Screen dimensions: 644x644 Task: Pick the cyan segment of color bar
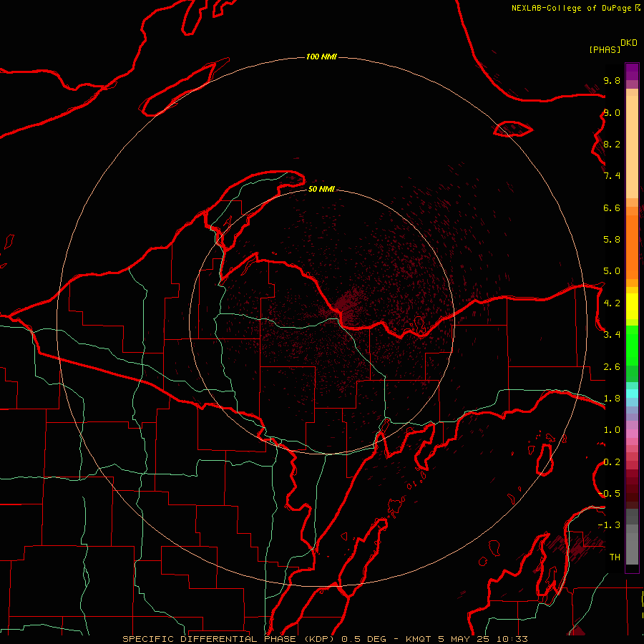(x=632, y=394)
